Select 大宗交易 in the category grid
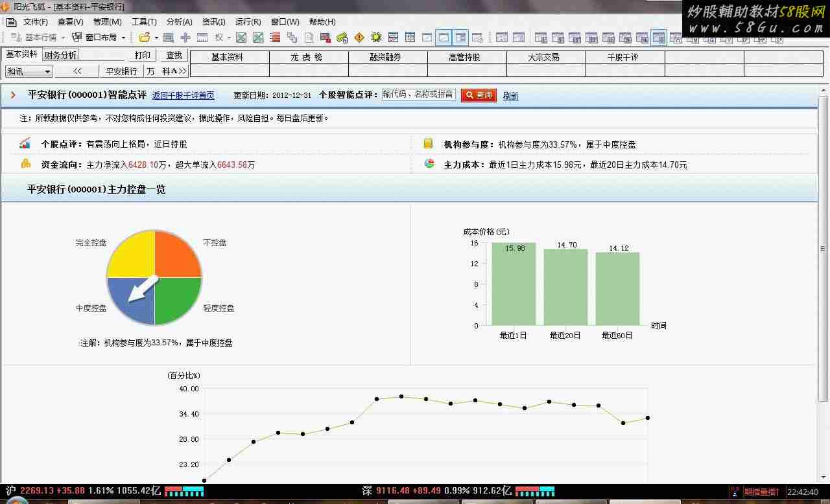The width and height of the screenshot is (830, 504). point(546,57)
